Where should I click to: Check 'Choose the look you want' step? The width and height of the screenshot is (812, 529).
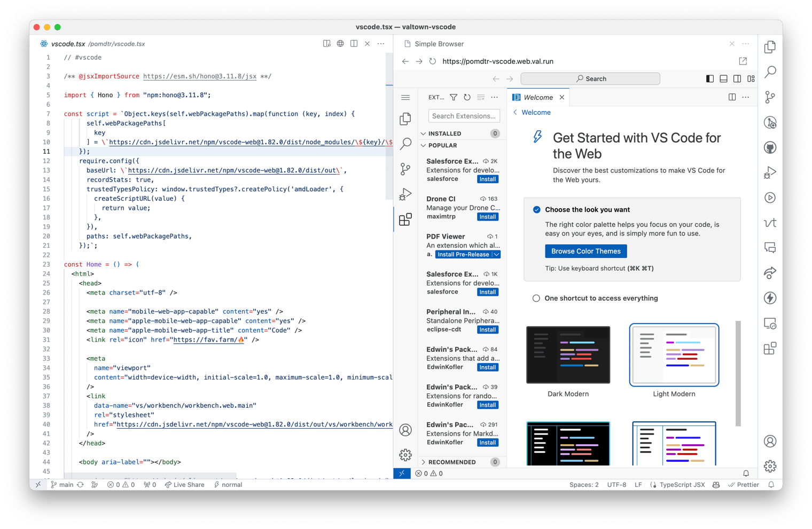(x=536, y=210)
